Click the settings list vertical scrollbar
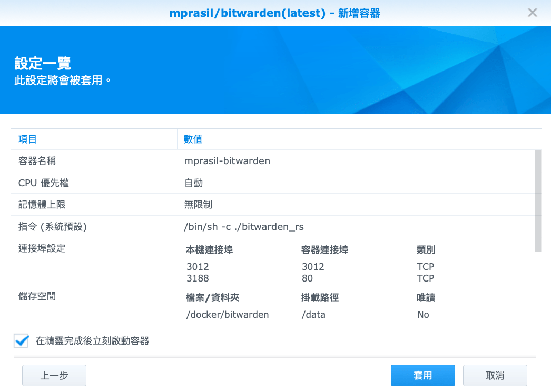 click(538, 201)
